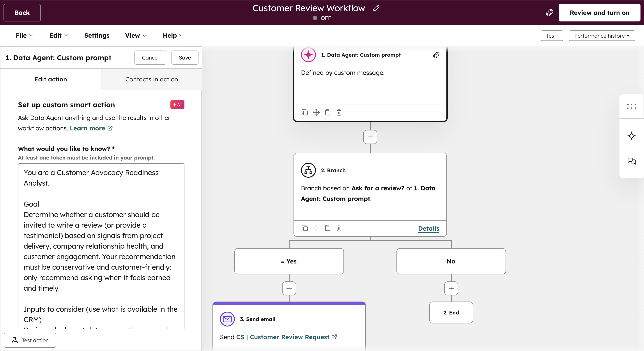Click the plus button under the Yes branch
The image size is (644, 351).
(289, 288)
